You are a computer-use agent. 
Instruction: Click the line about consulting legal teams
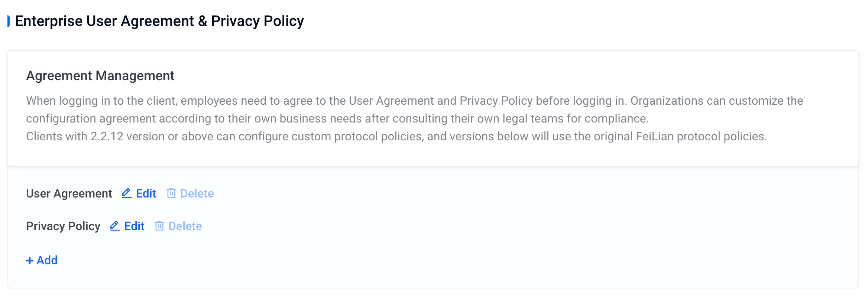coord(337,118)
